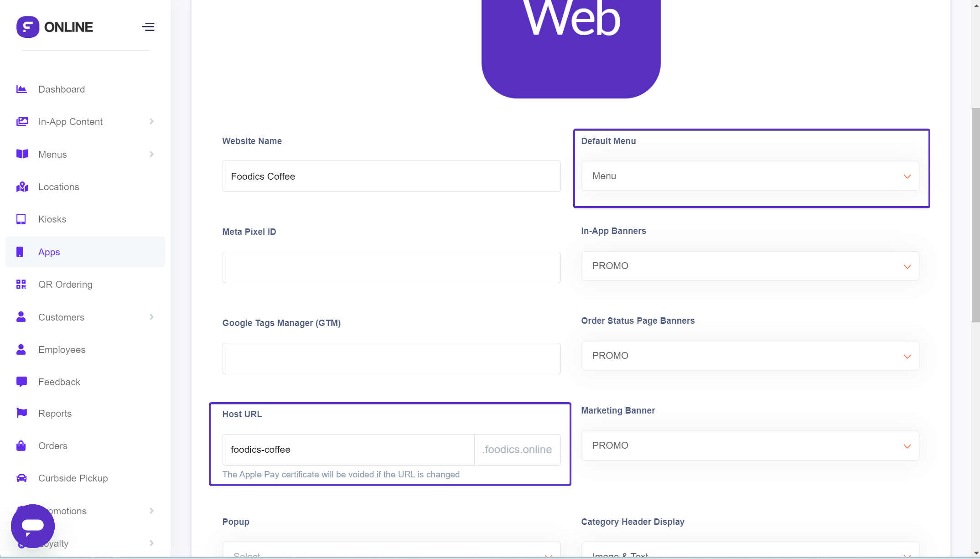This screenshot has width=980, height=559.
Task: Click the Feedback speech bubble icon
Action: coord(21,382)
